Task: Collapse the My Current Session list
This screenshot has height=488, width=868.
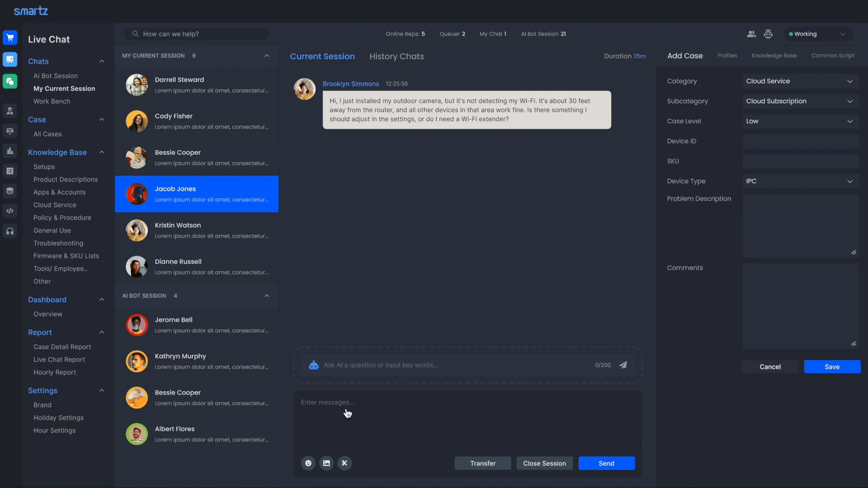Action: pyautogui.click(x=267, y=56)
